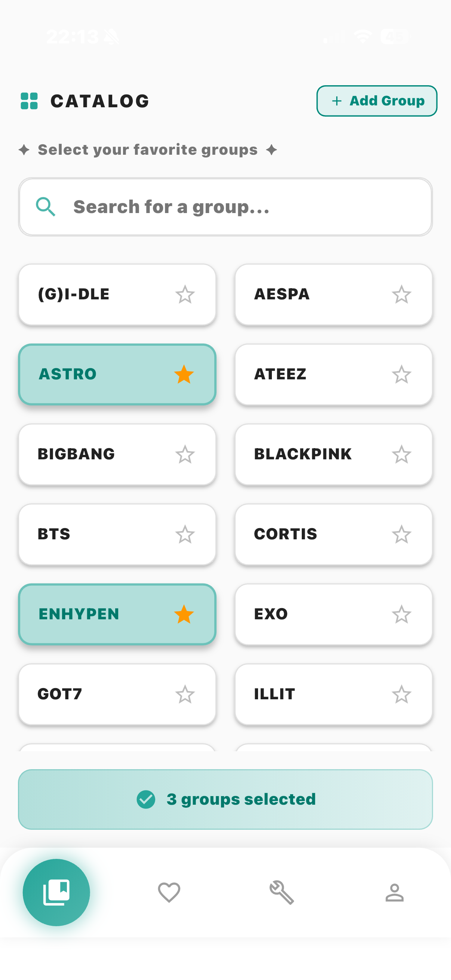This screenshot has width=451, height=980.
Task: Click the Catalog grid icon
Action: coord(29,101)
